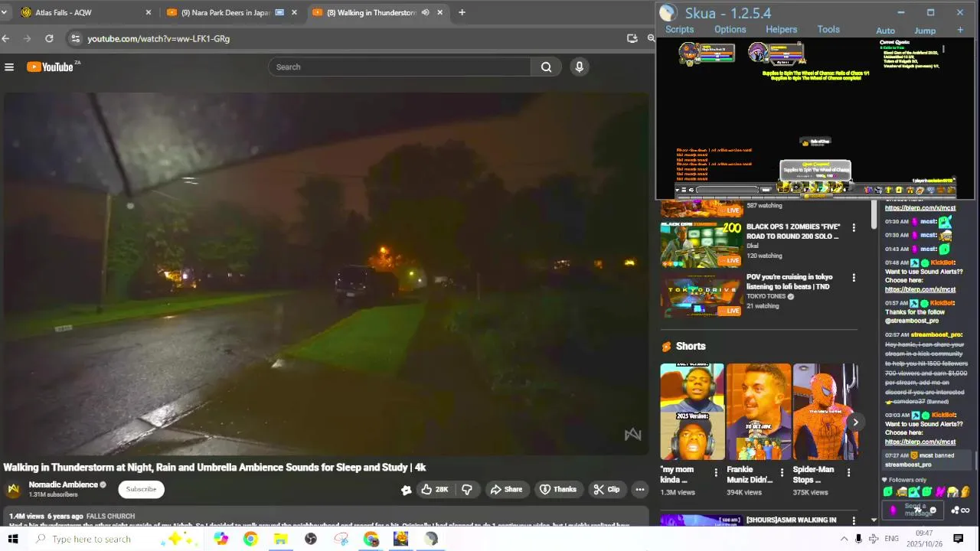Open Skua Scripts menu
The image size is (980, 551).
pos(679,29)
